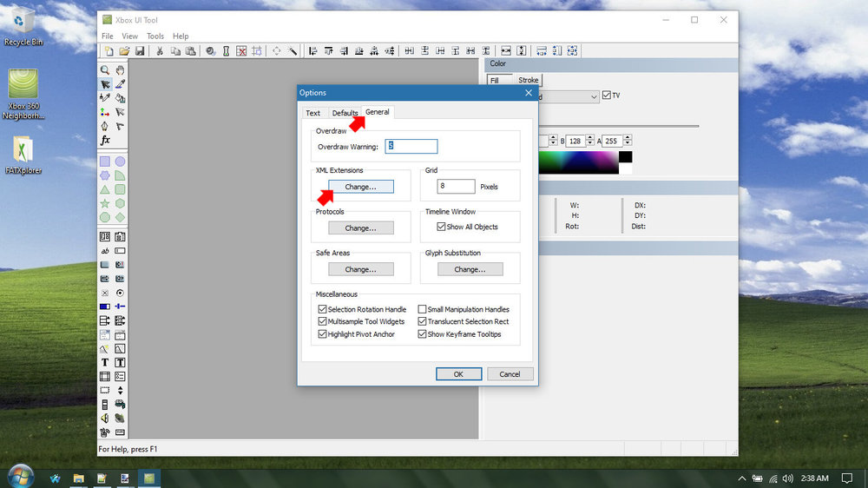This screenshot has height=488, width=868.
Task: Choose the triangle shape tool
Action: pos(105,189)
